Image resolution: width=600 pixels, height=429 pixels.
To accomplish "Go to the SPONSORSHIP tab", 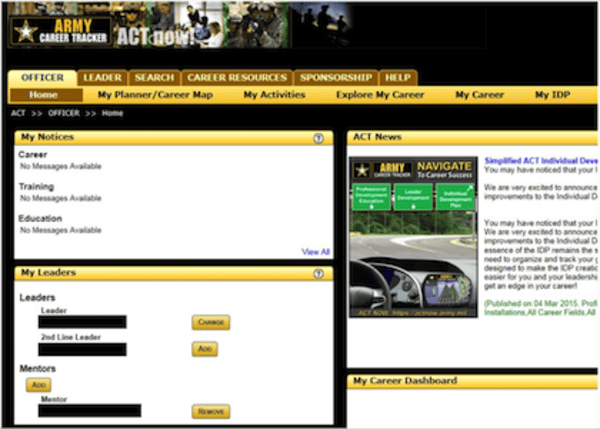I will 336,78.
